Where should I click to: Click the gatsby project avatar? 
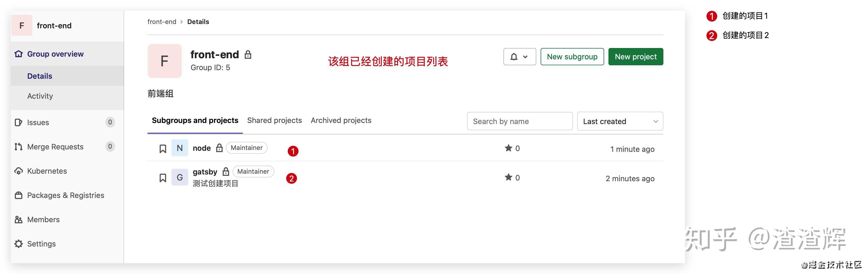180,177
